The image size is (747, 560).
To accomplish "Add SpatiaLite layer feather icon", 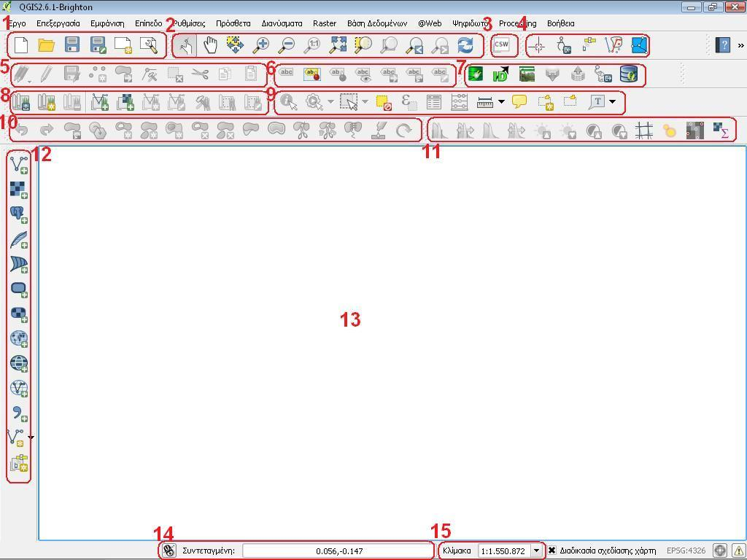I will 19,239.
